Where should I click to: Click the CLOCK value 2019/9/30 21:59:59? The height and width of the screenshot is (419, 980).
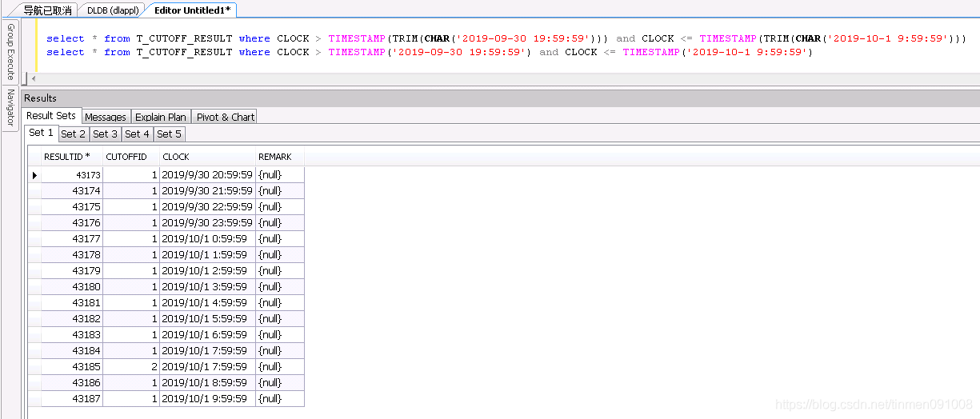click(x=207, y=190)
